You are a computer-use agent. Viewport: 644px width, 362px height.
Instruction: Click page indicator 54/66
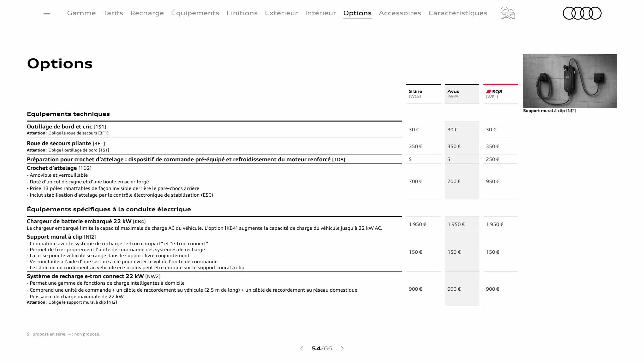(x=322, y=348)
